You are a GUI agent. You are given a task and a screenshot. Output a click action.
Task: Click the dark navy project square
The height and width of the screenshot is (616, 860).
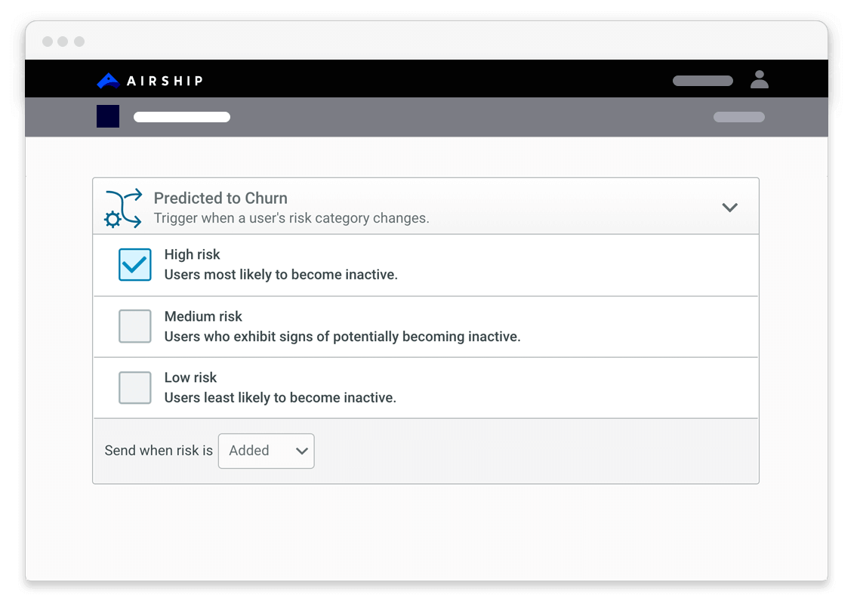tap(108, 116)
